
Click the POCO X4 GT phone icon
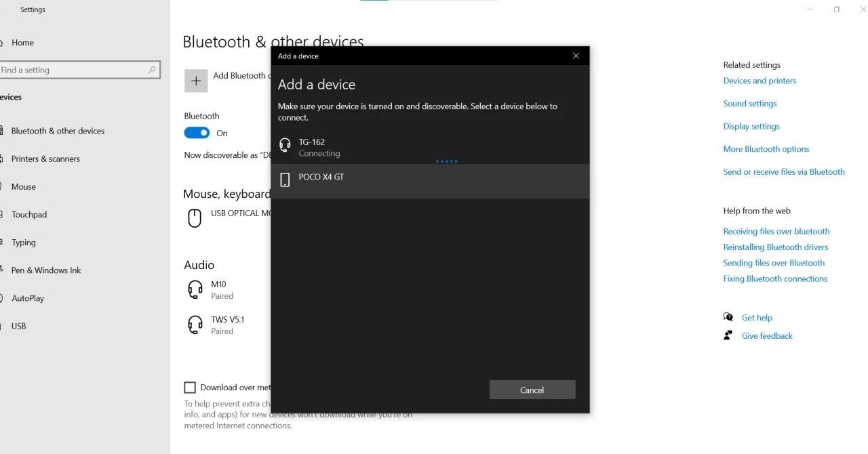click(x=285, y=180)
